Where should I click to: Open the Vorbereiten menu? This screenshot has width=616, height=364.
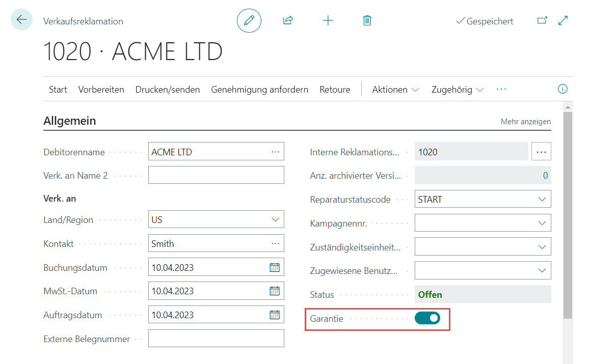tap(101, 90)
